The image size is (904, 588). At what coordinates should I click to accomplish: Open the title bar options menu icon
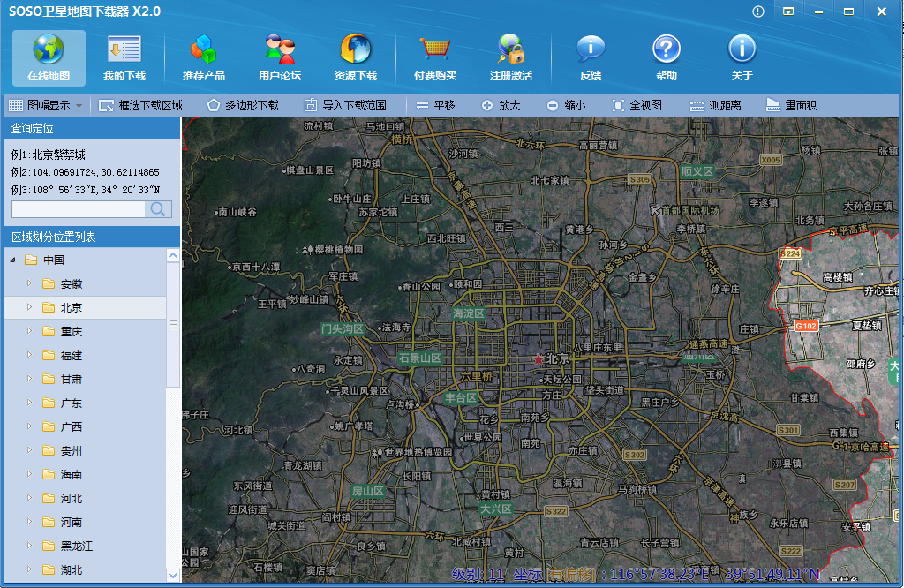tap(788, 11)
